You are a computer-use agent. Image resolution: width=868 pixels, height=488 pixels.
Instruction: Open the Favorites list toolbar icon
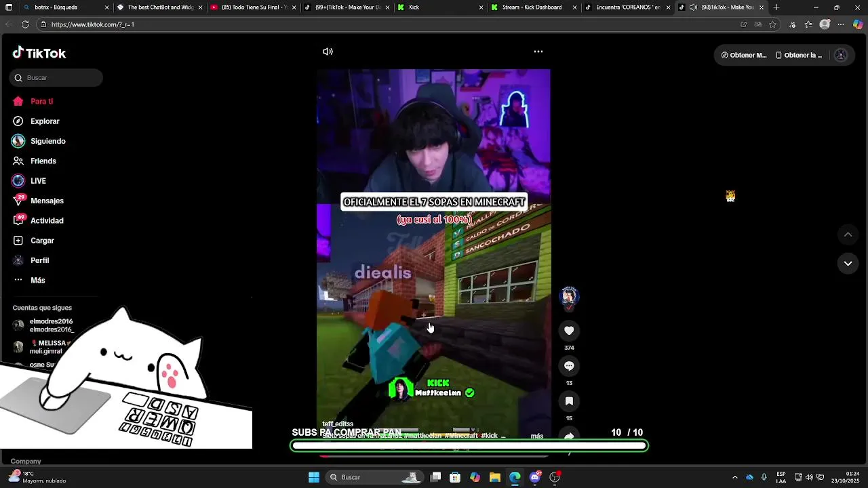[808, 24]
